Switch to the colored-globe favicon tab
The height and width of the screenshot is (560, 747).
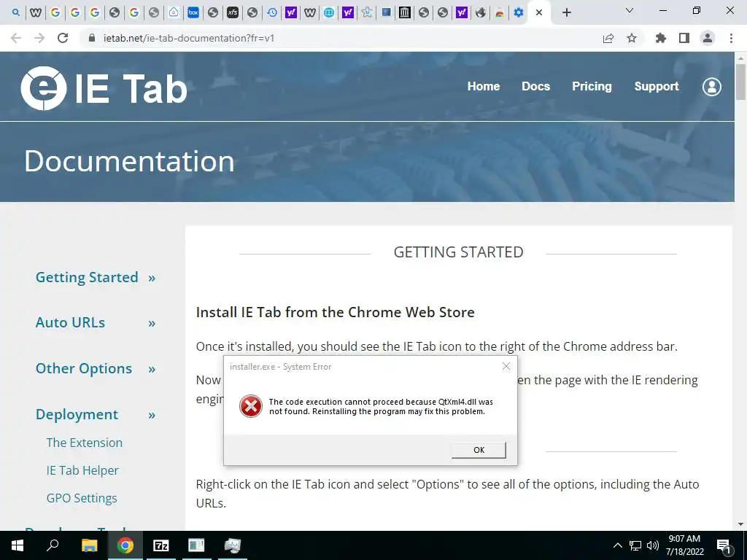click(x=480, y=12)
